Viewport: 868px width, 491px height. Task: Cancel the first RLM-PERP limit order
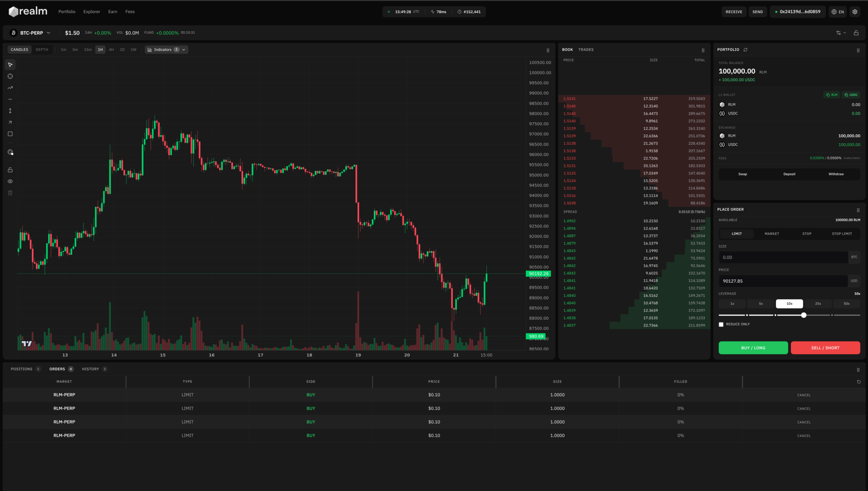tap(803, 395)
